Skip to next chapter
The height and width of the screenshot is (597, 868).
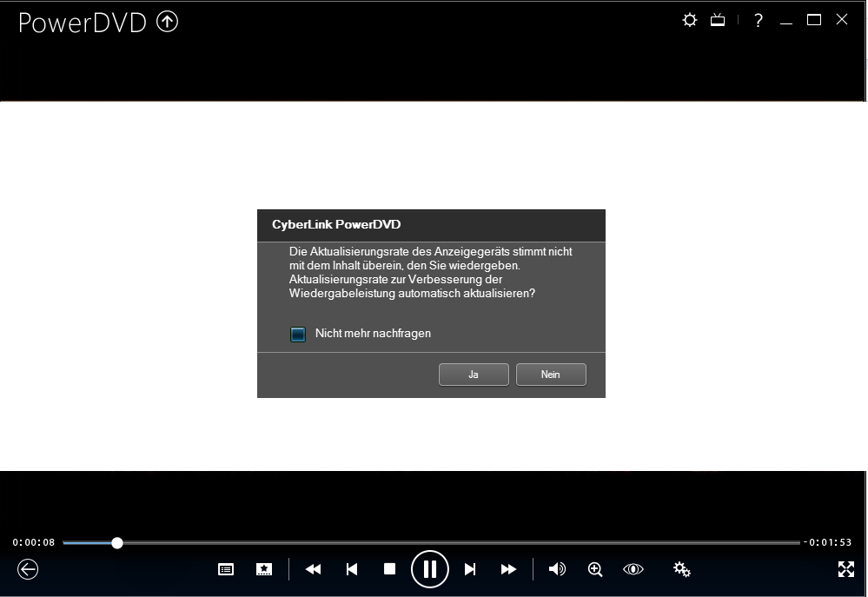click(470, 569)
